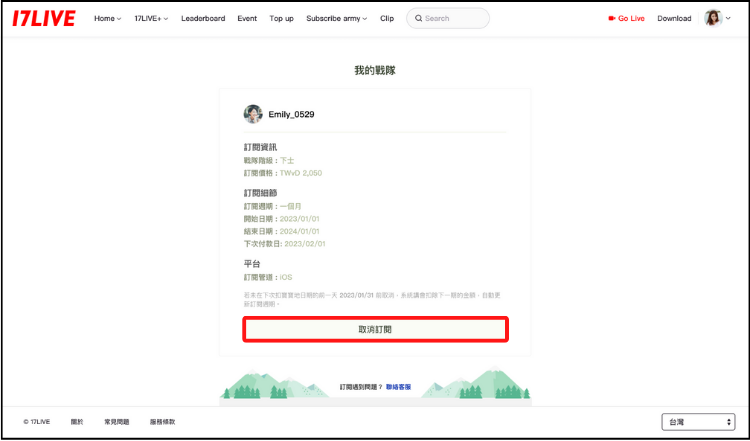Click the Download link in the header
Viewport: 750px width, 441px height.
674,18
